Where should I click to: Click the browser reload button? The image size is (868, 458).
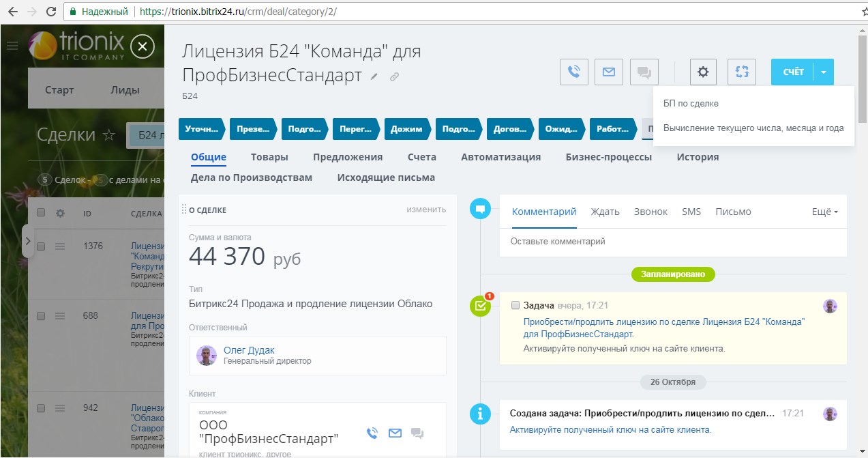[x=51, y=12]
